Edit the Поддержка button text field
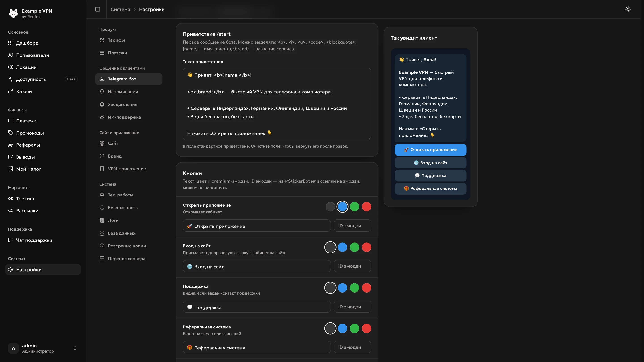Viewport: 644px width, 362px height. [257, 307]
